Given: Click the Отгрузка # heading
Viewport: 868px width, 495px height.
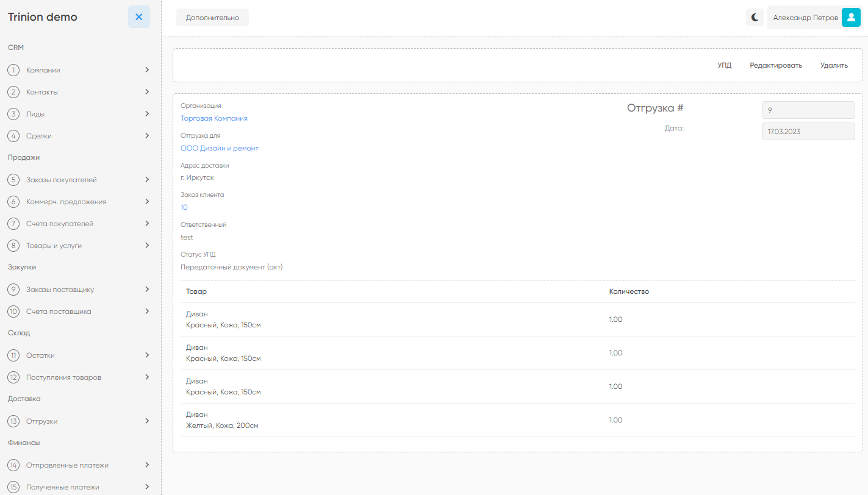Looking at the screenshot, I should coord(655,108).
